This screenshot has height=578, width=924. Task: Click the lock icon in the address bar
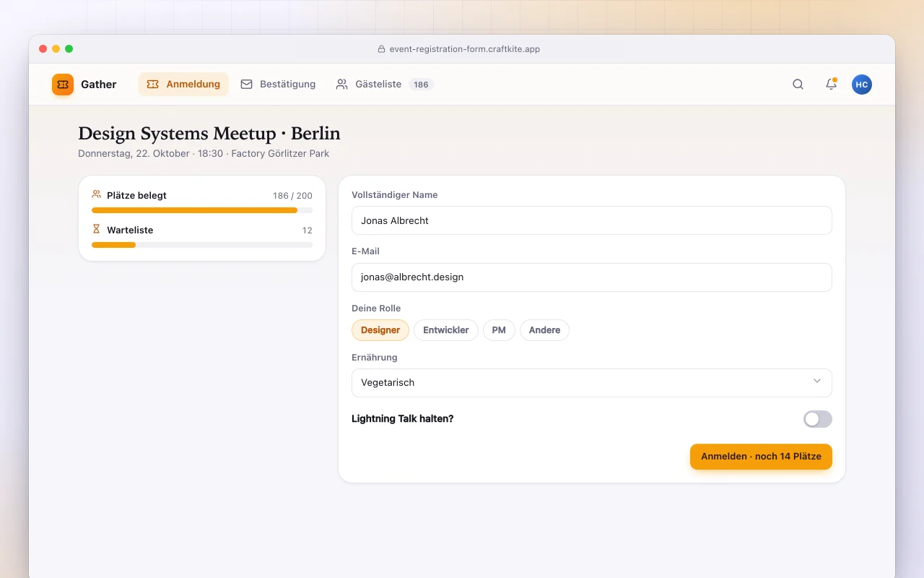(382, 49)
